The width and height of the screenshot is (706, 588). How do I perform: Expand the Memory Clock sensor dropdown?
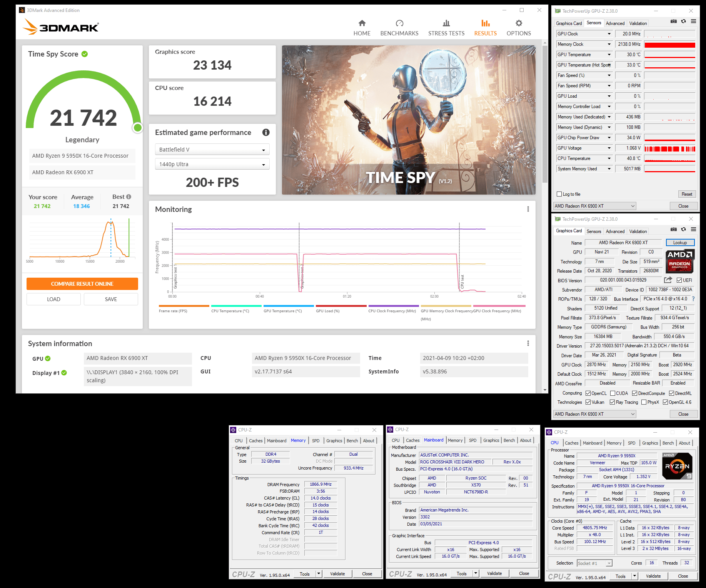point(609,44)
